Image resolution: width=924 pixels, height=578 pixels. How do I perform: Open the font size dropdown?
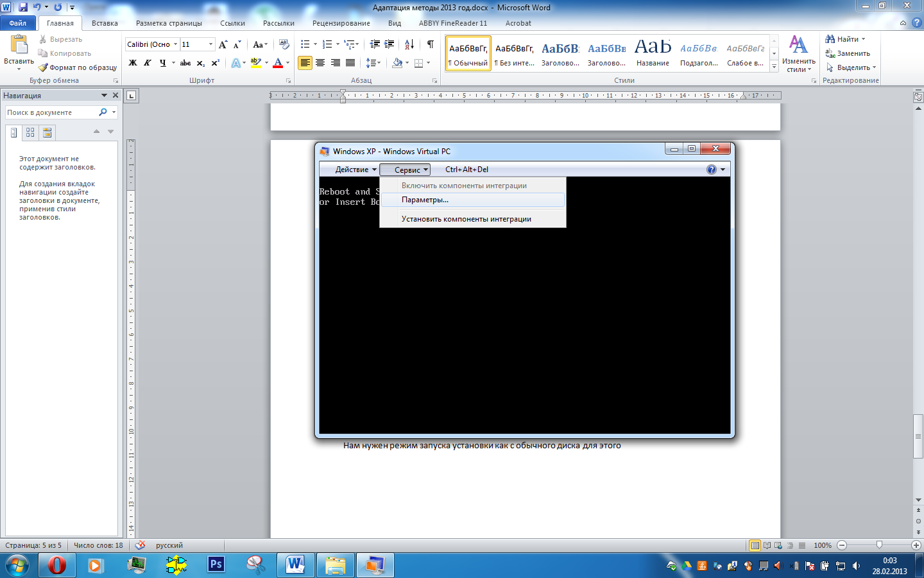tap(210, 44)
